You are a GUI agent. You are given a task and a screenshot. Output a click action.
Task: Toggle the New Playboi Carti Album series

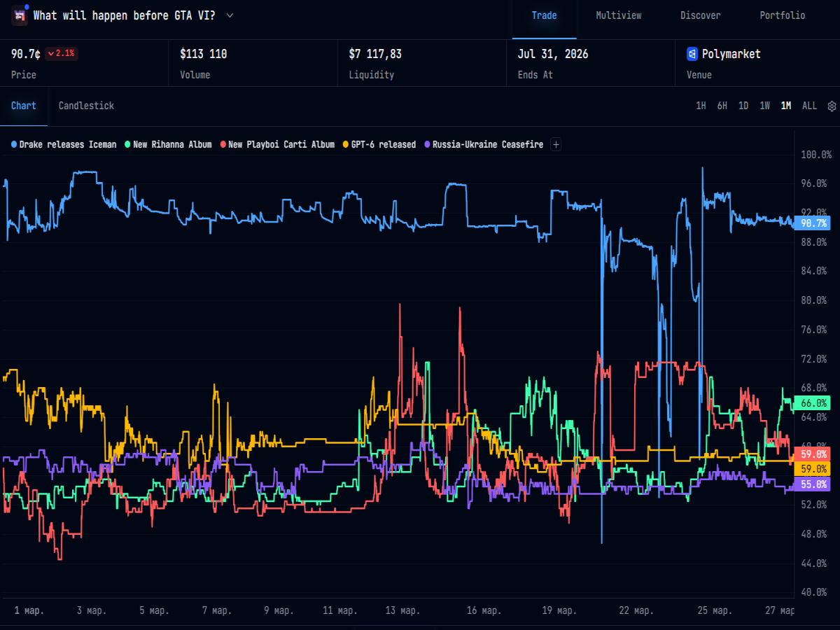click(277, 145)
